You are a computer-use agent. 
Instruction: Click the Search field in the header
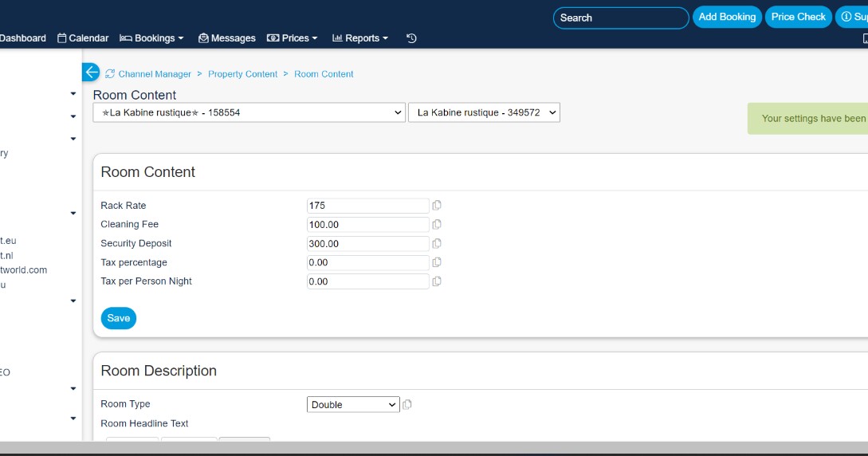pyautogui.click(x=621, y=18)
